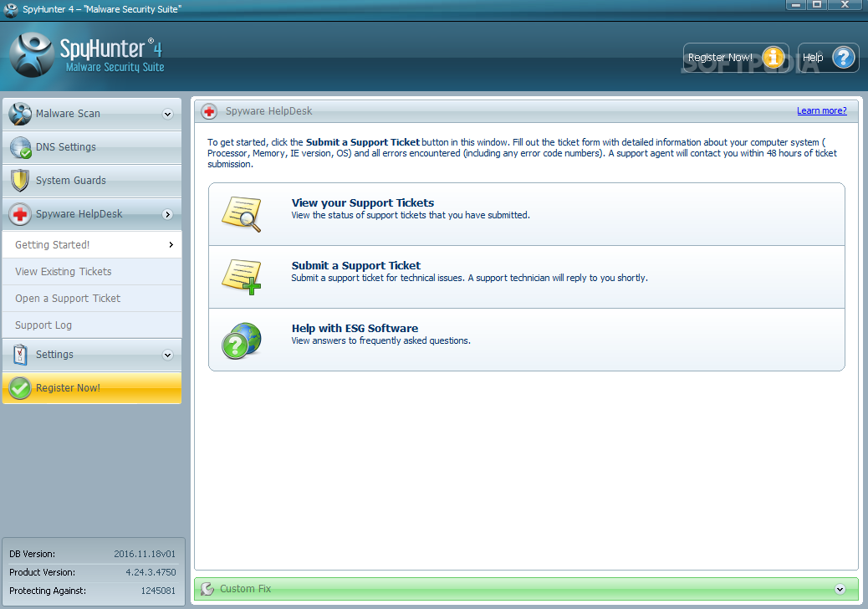Screen dimensions: 868x609
Task: Click the Custom Fix wrench icon
Action: [207, 589]
